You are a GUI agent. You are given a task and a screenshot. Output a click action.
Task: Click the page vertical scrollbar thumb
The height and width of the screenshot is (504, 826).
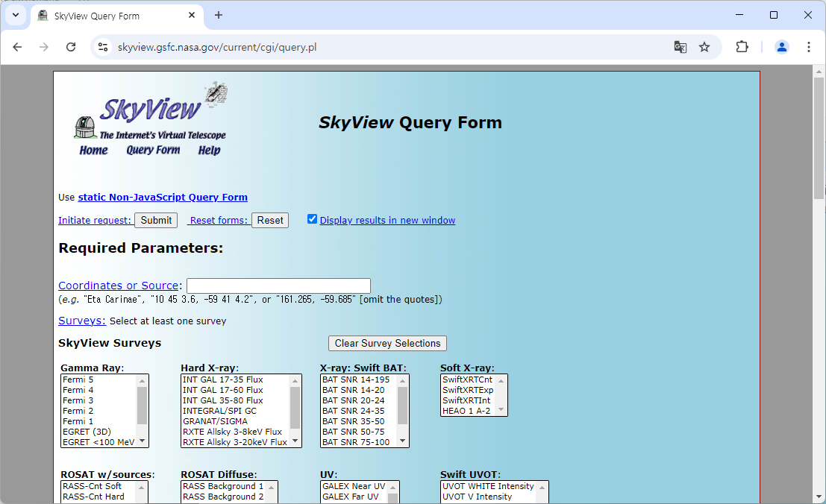click(x=819, y=139)
